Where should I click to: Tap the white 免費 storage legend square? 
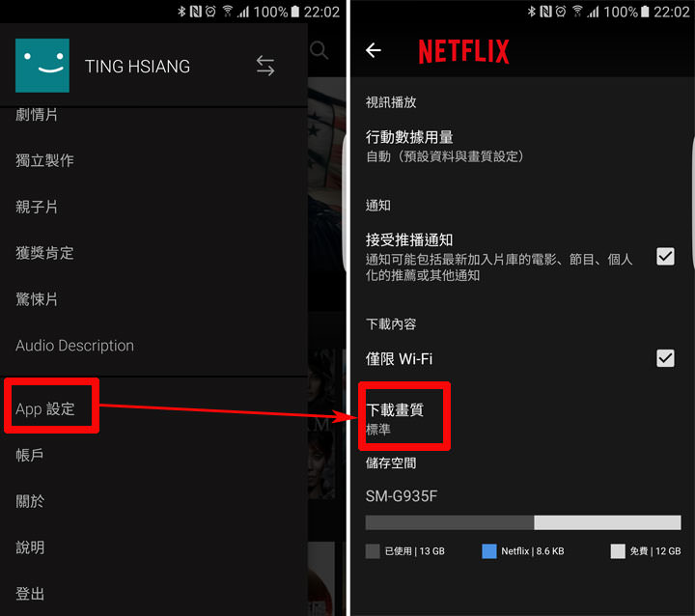(618, 551)
